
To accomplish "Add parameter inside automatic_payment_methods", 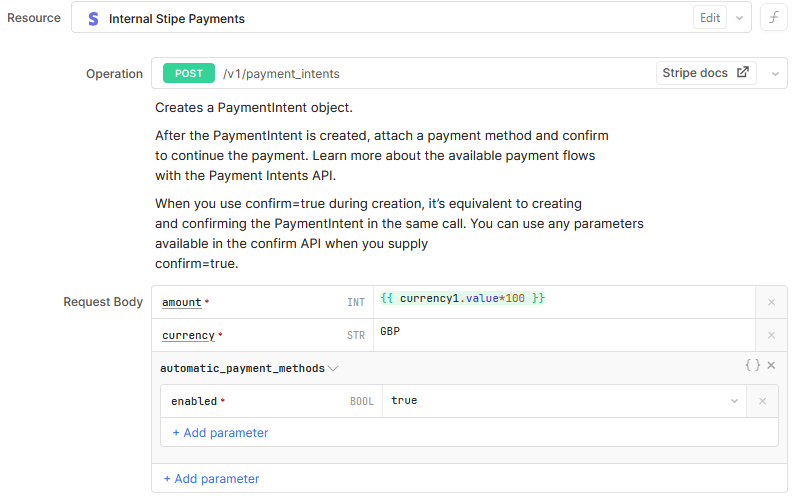I will tap(220, 433).
